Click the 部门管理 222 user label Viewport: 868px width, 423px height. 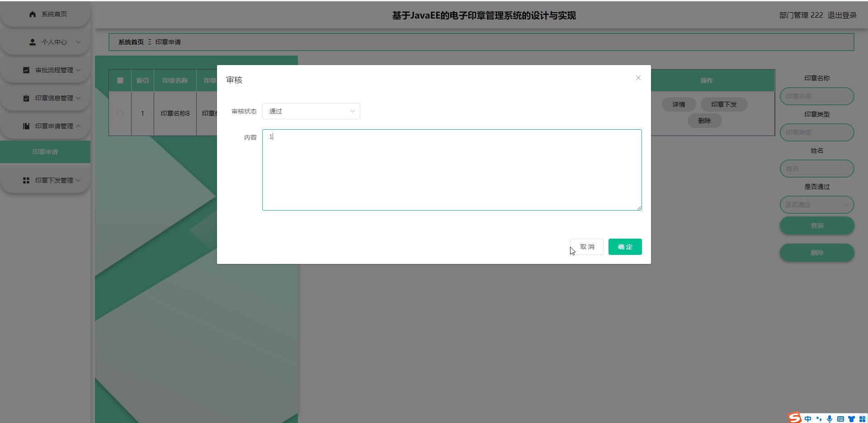pos(801,15)
